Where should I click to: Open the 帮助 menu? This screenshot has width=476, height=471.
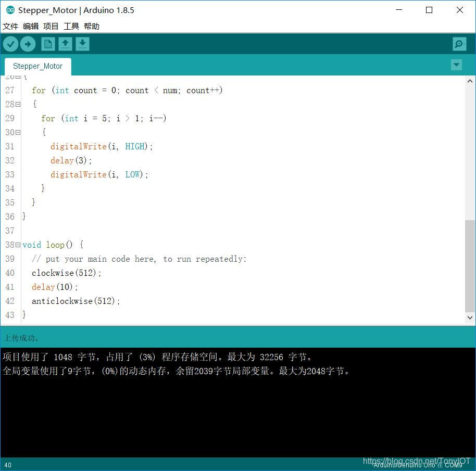tap(92, 27)
